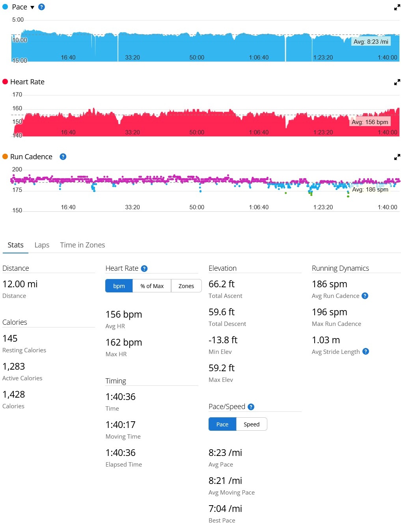This screenshot has width=401, height=532.
Task: Open help next to Pace/Speed heading
Action: click(x=251, y=407)
